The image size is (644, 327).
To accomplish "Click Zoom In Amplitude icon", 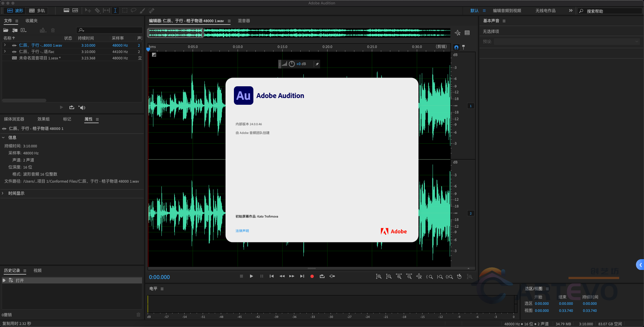I will (x=379, y=277).
